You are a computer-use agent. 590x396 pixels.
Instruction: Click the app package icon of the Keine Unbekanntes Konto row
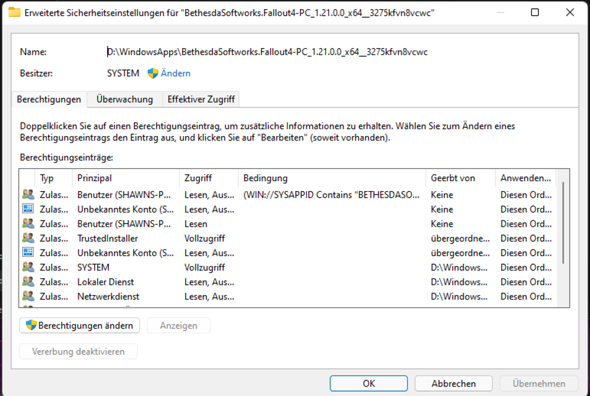[x=28, y=209]
